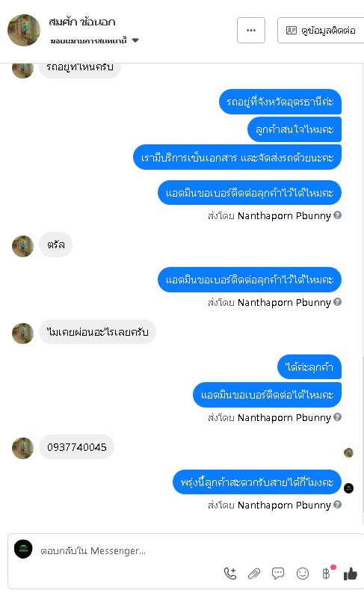Click the customer name in header
Image resolution: width=364 pixels, height=593 pixels.
point(82,22)
